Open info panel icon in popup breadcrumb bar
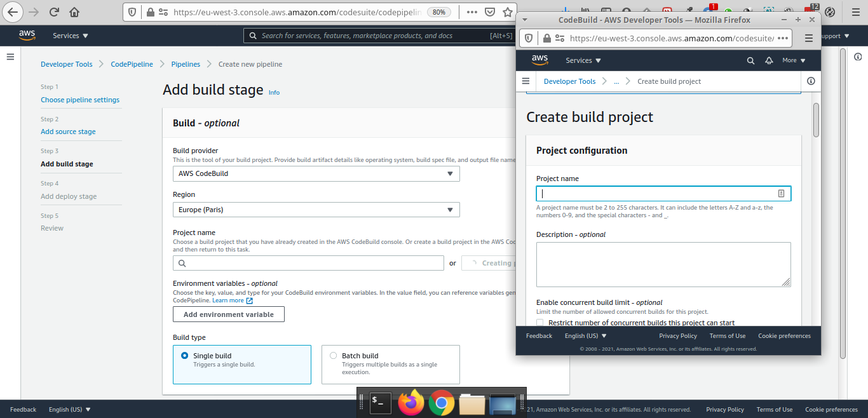The image size is (868, 418). coord(810,81)
